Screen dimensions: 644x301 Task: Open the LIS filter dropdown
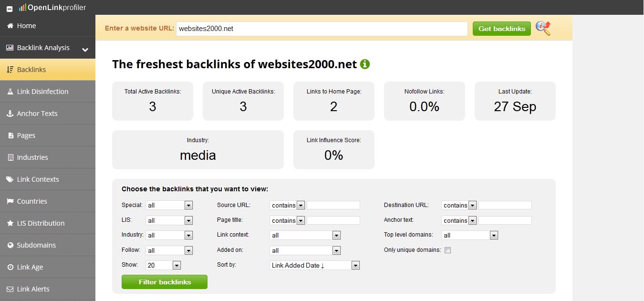click(169, 220)
